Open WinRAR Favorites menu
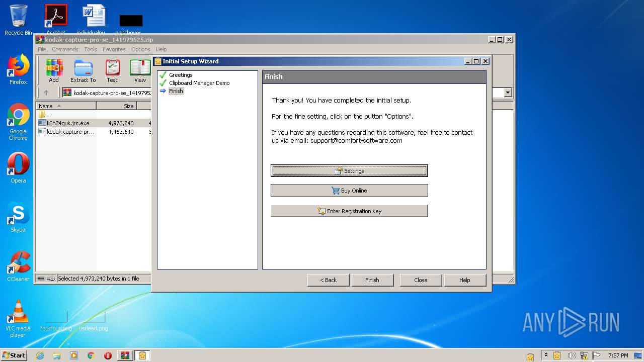Screen dimensions: 644x362 pos(114,49)
